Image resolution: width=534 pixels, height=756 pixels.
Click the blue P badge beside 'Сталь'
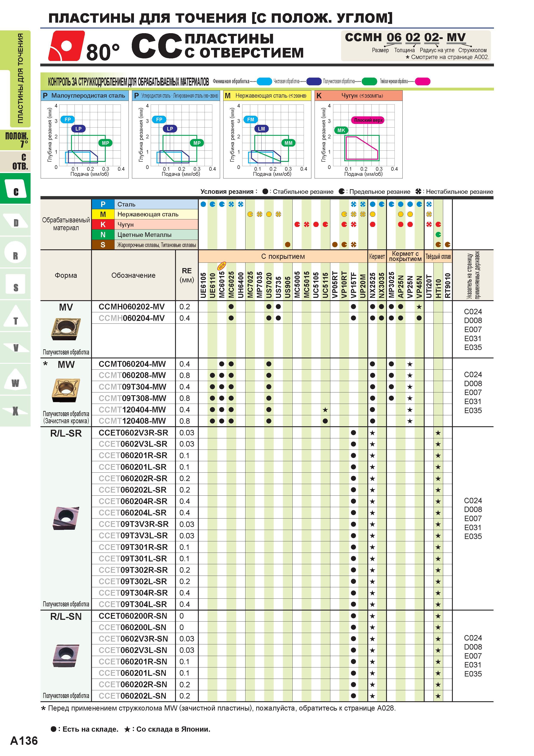pos(103,204)
